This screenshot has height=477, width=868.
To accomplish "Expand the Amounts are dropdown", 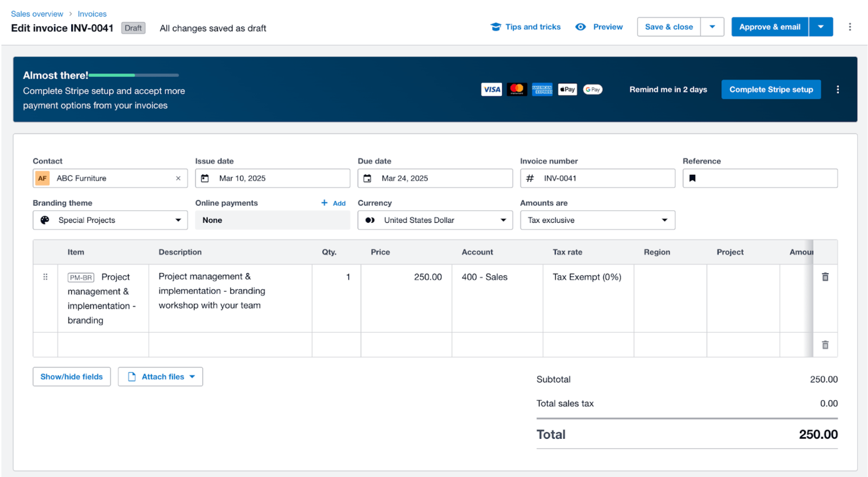I will point(665,220).
